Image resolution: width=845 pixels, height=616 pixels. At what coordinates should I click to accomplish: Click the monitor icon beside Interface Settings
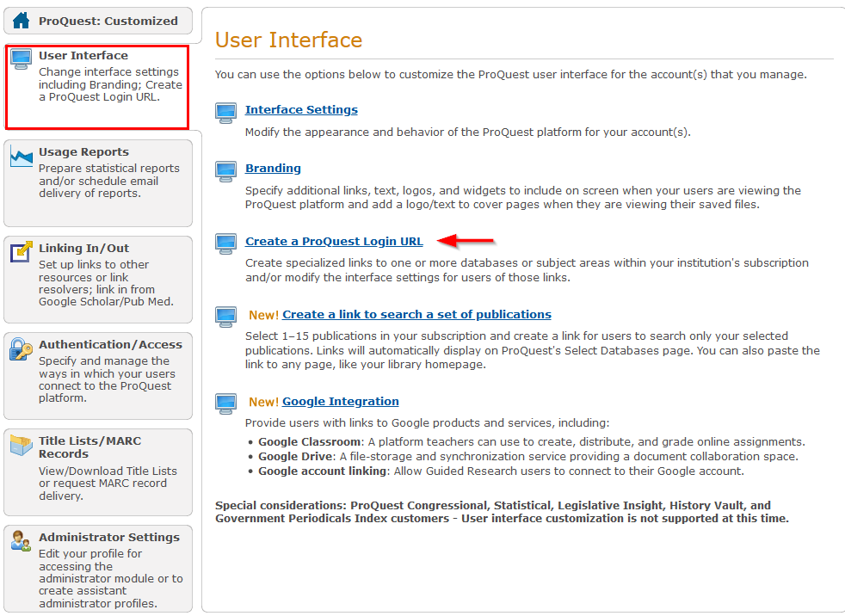tap(225, 113)
